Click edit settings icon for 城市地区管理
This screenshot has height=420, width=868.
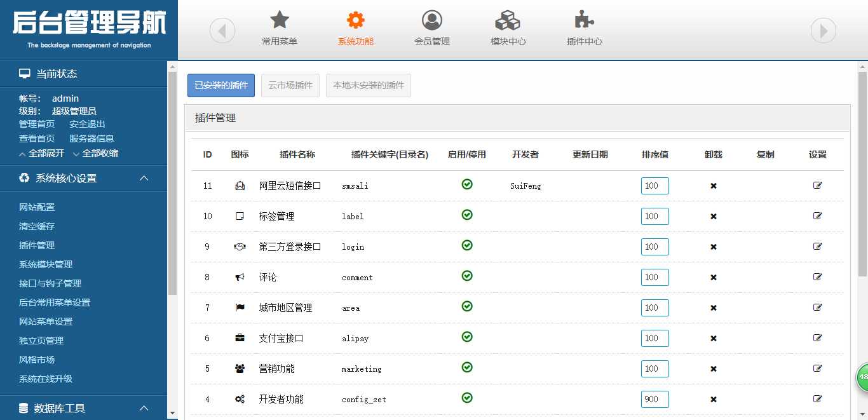(x=818, y=308)
